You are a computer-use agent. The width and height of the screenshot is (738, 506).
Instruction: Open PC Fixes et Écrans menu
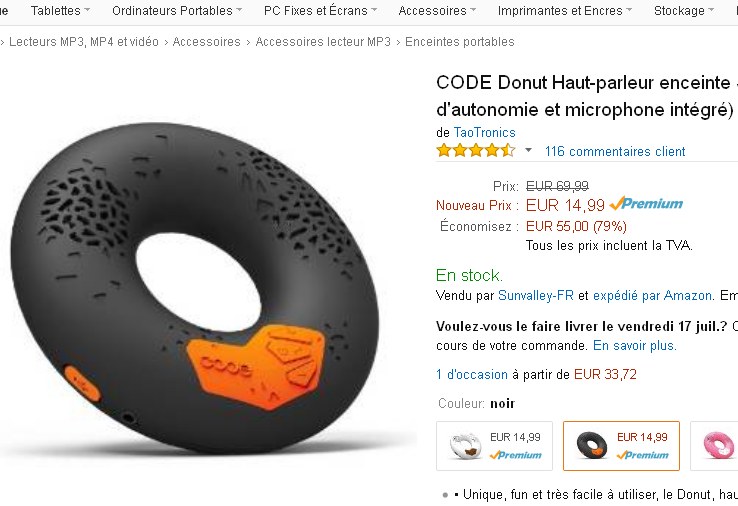321,10
